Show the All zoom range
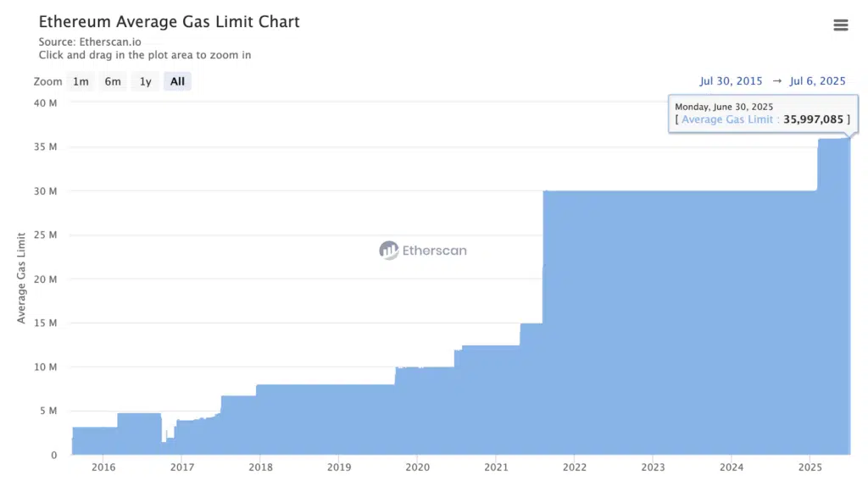 [177, 81]
